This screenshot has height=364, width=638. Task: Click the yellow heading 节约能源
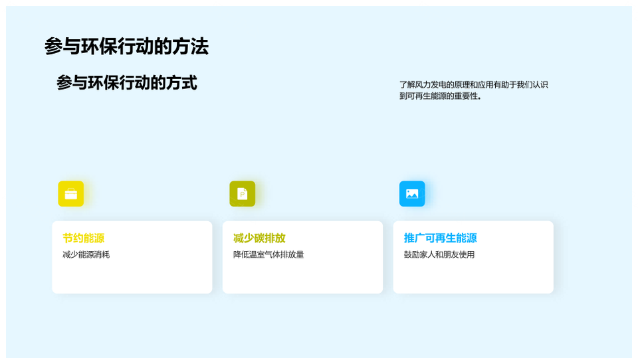click(x=83, y=238)
